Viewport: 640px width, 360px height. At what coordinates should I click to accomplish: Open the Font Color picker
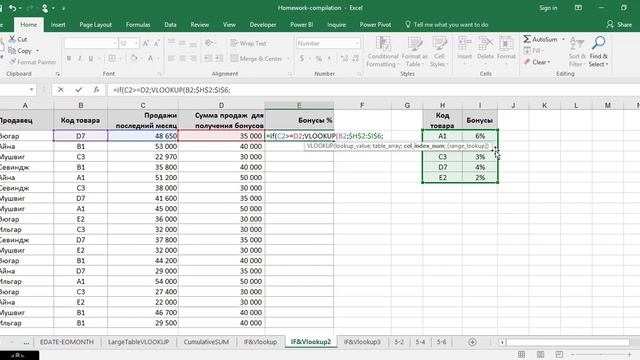tap(152, 59)
